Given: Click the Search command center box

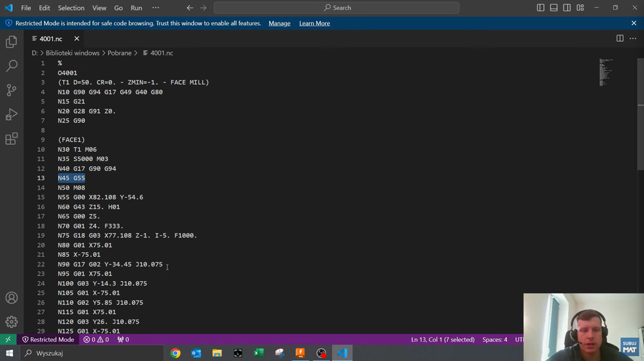Looking at the screenshot, I should (x=336, y=8).
